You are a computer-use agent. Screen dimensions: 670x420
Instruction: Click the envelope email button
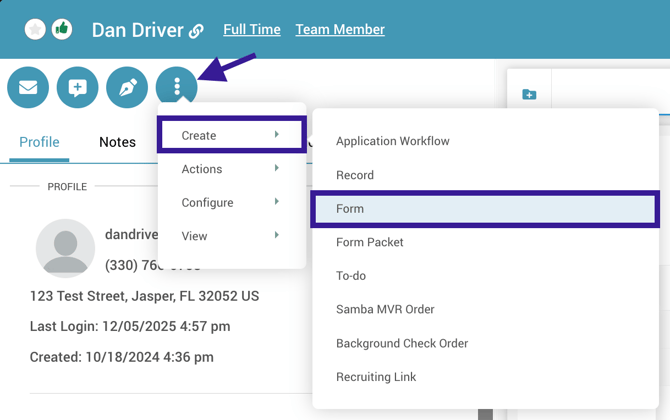pos(28,88)
